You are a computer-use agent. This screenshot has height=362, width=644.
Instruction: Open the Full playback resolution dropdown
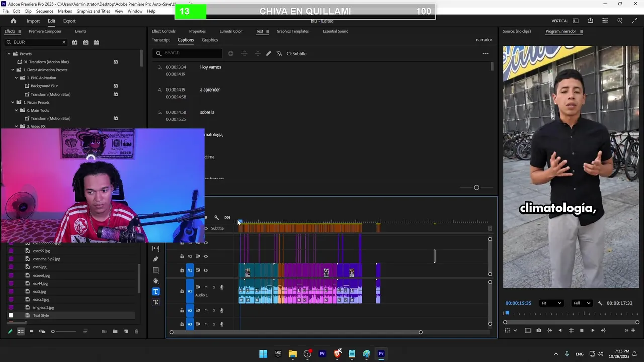pyautogui.click(x=582, y=303)
